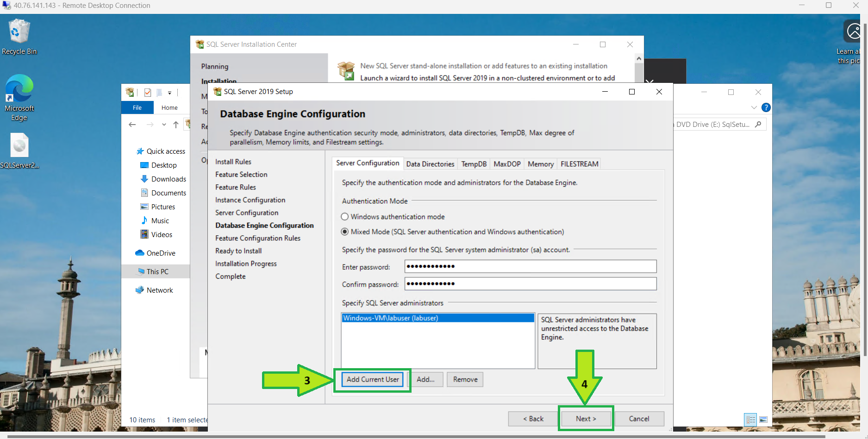The width and height of the screenshot is (868, 439).
Task: Click the Enter password field
Action: coord(531,266)
